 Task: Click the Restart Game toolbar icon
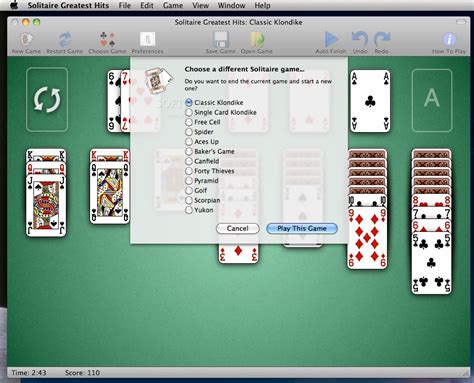(x=65, y=40)
